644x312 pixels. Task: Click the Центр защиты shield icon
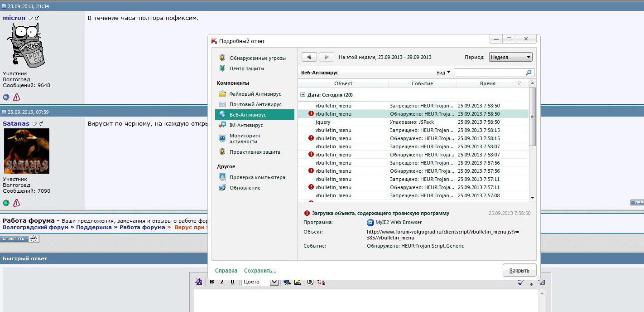coord(222,68)
